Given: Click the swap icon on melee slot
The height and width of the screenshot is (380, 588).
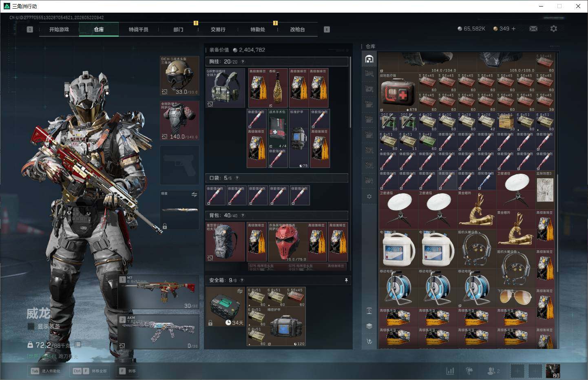Looking at the screenshot, I should 194,194.
